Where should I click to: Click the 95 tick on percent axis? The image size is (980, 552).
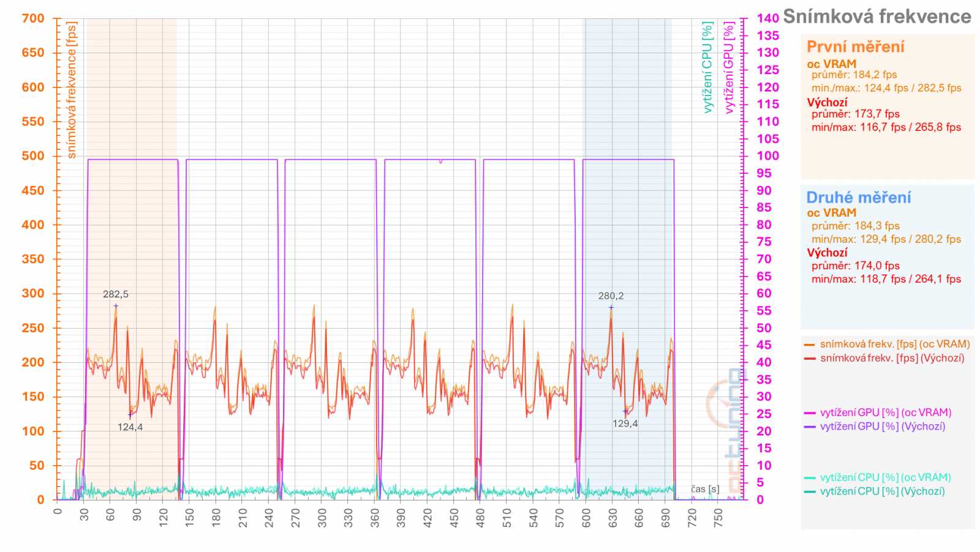(x=764, y=173)
